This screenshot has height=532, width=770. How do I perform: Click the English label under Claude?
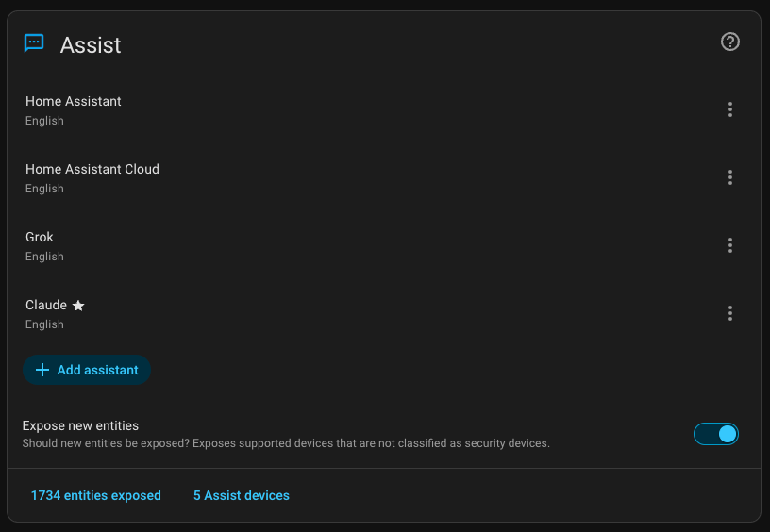[x=44, y=324]
